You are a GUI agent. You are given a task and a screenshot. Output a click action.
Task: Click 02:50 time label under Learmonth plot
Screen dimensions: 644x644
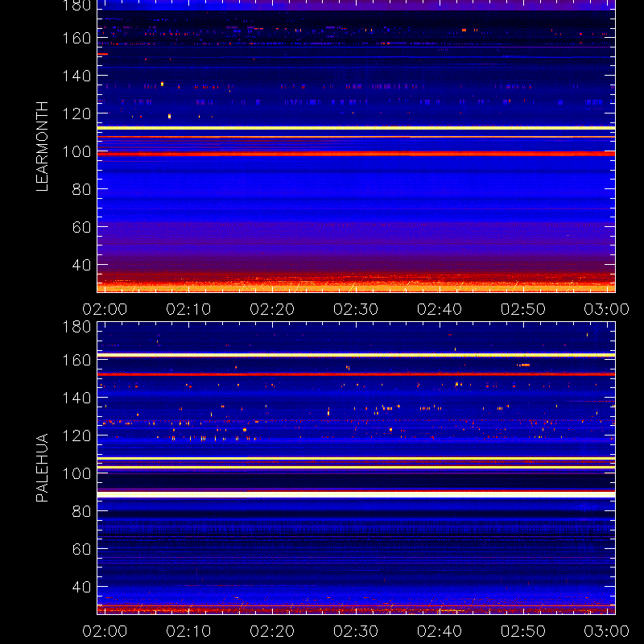(x=523, y=309)
